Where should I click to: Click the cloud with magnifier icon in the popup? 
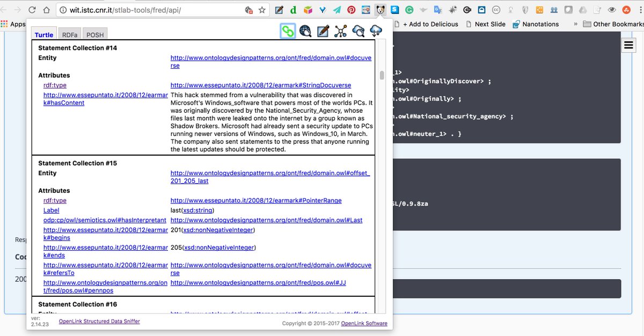coord(358,31)
